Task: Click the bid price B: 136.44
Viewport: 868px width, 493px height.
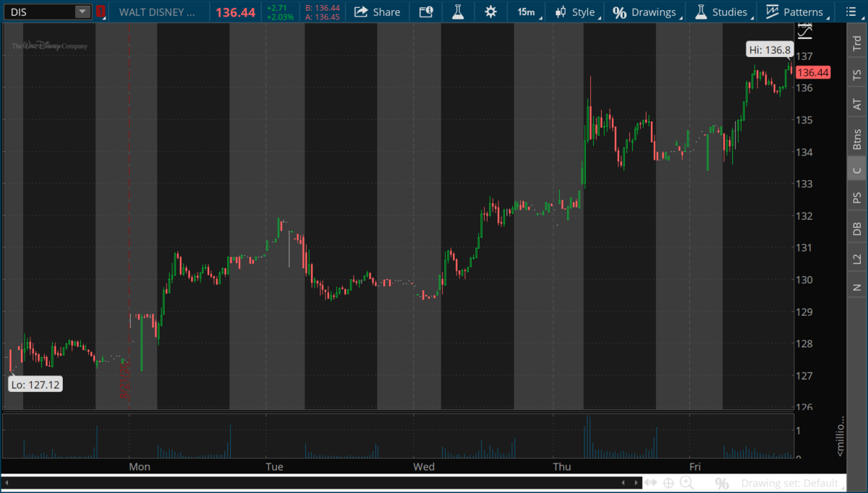Action: point(323,8)
